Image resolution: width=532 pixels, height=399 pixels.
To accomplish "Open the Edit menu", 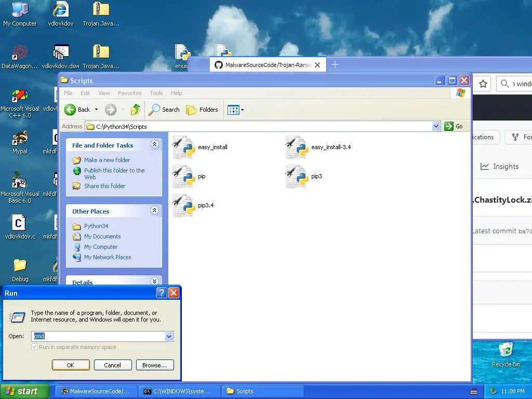I will tap(85, 93).
